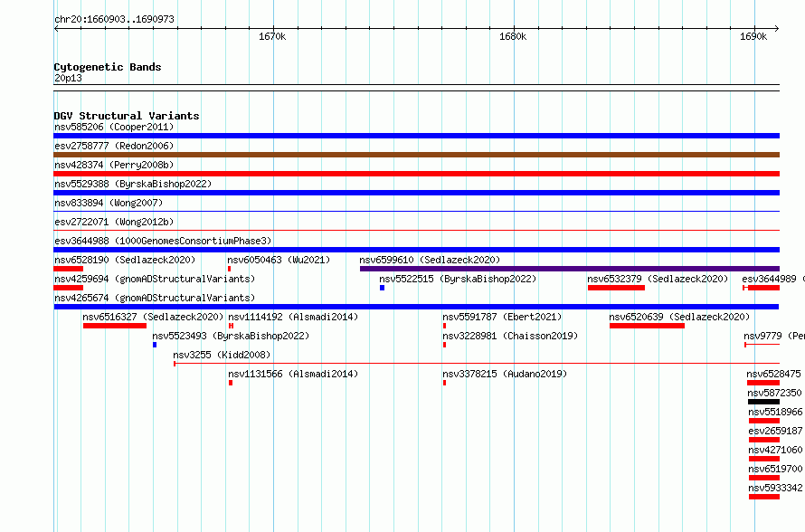Viewport: 805px width, 532px height.
Task: Select the Cytogenetic Bands track title
Action: 108,67
